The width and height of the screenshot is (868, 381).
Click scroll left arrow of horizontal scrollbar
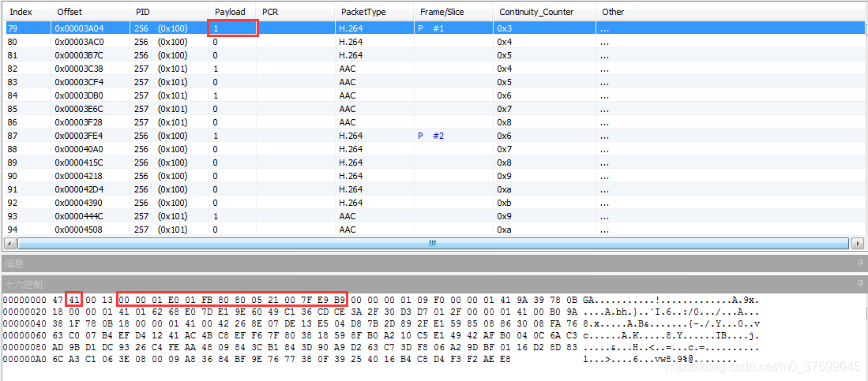point(10,243)
